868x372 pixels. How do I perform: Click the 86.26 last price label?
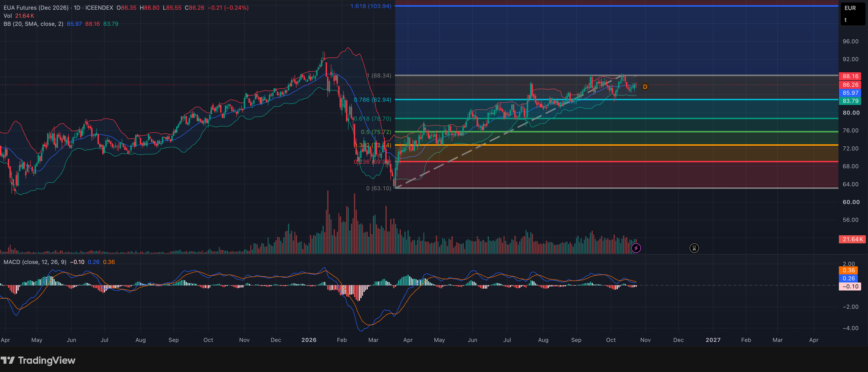pos(850,84)
